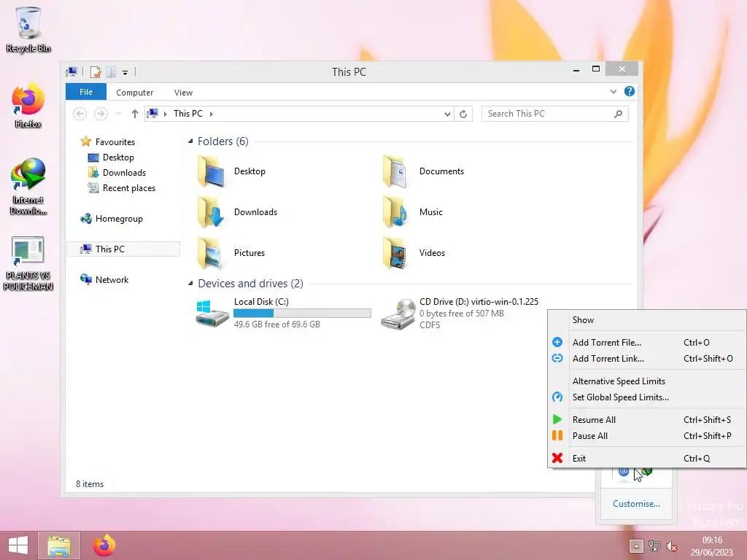Choose Resume All in context menu
Image resolution: width=747 pixels, height=560 pixels.
(647, 419)
